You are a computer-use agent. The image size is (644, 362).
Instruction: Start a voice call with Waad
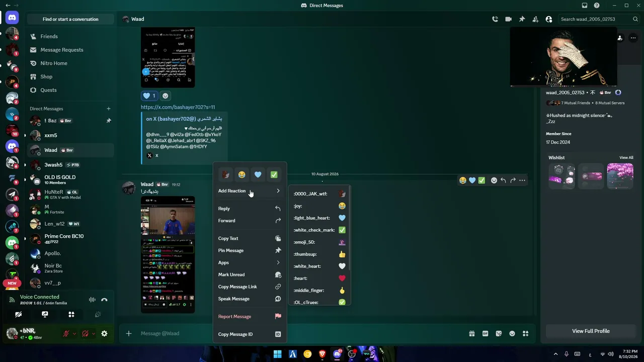pyautogui.click(x=495, y=19)
